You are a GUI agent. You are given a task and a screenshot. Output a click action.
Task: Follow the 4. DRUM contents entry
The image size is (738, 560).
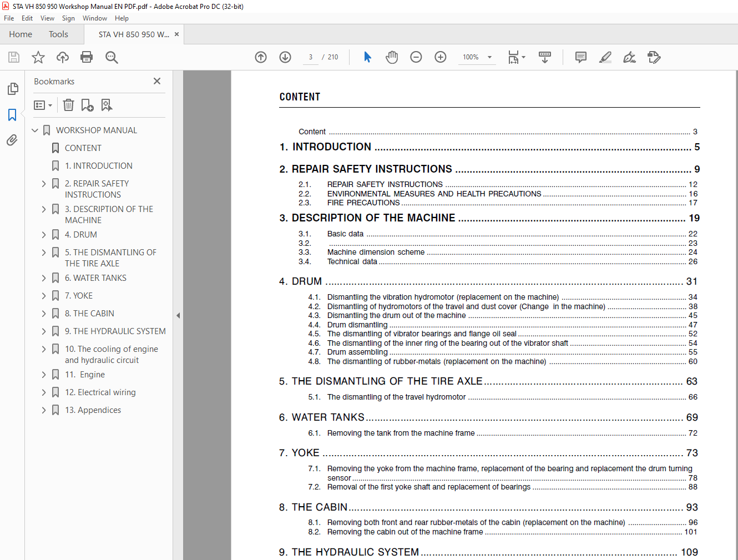[488, 281]
